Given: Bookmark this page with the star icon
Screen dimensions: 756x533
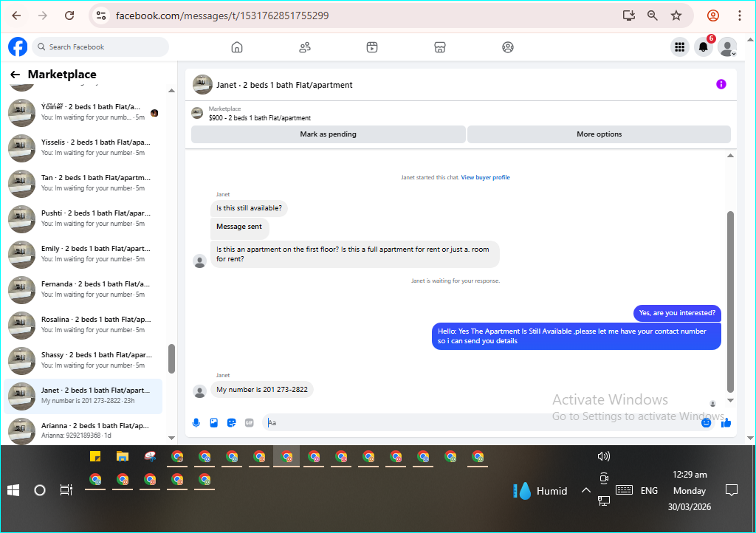Looking at the screenshot, I should (x=676, y=16).
